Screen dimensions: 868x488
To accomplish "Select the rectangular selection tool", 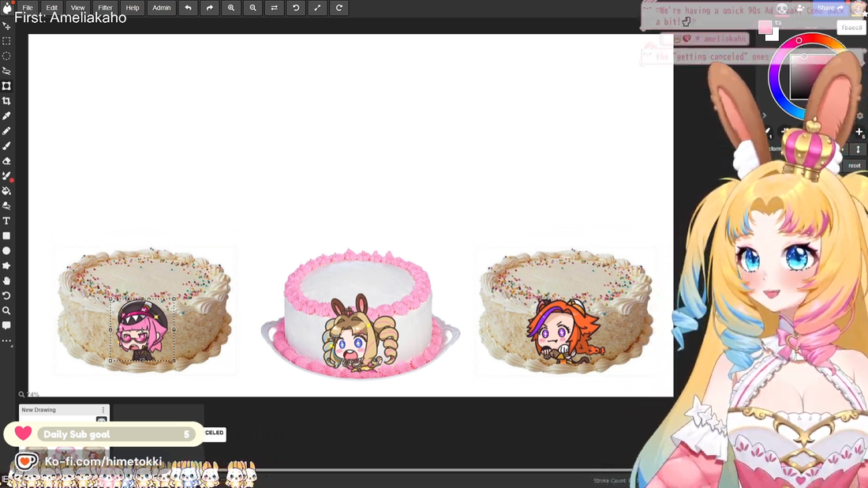I will (6, 41).
